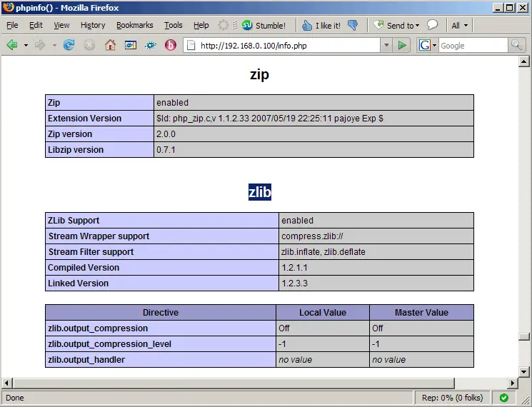Click the Google search engine icon

tap(424, 45)
